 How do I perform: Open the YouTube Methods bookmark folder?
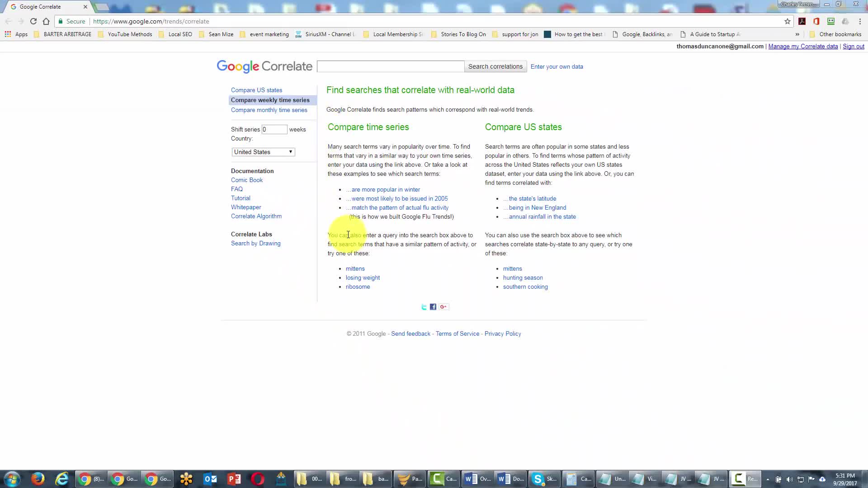(125, 34)
